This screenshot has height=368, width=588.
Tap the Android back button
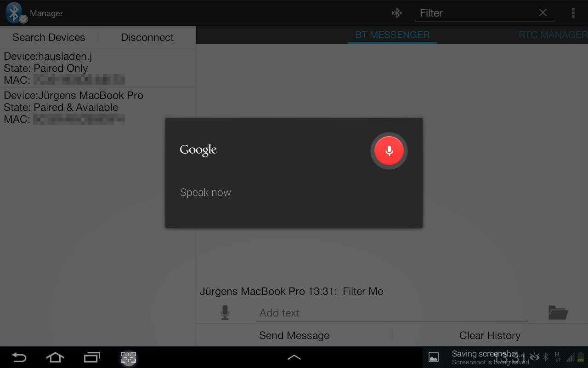[x=19, y=357]
